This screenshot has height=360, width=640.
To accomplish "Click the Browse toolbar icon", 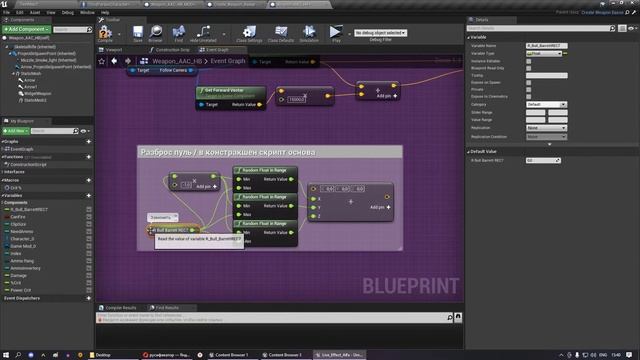I will tap(156, 32).
